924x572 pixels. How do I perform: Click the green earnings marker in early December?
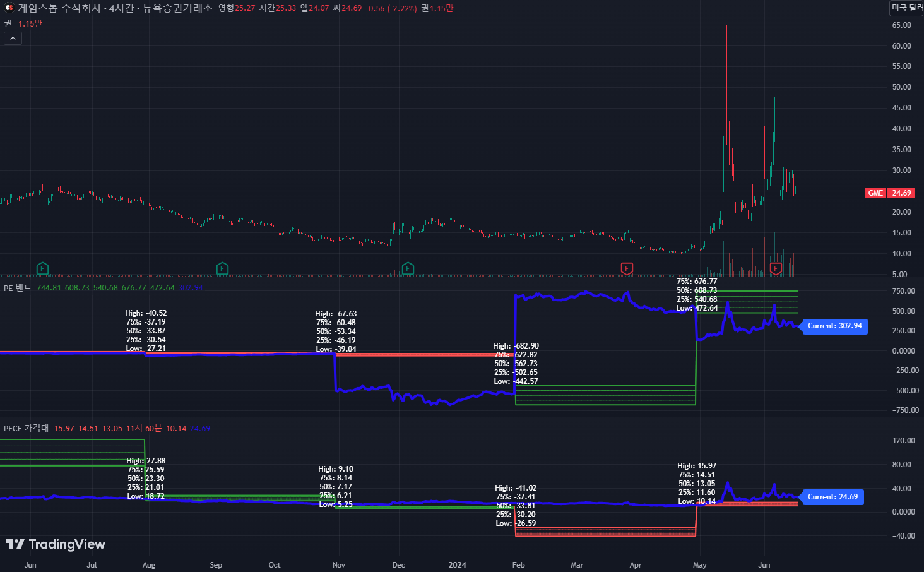pos(408,268)
